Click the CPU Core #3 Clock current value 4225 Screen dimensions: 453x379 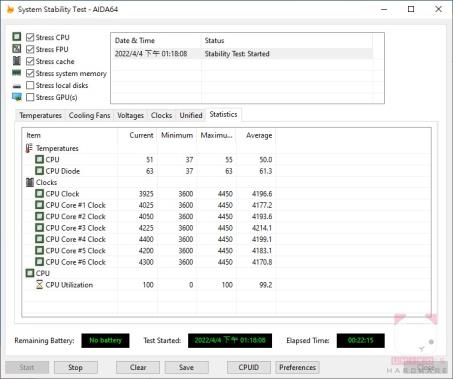146,228
